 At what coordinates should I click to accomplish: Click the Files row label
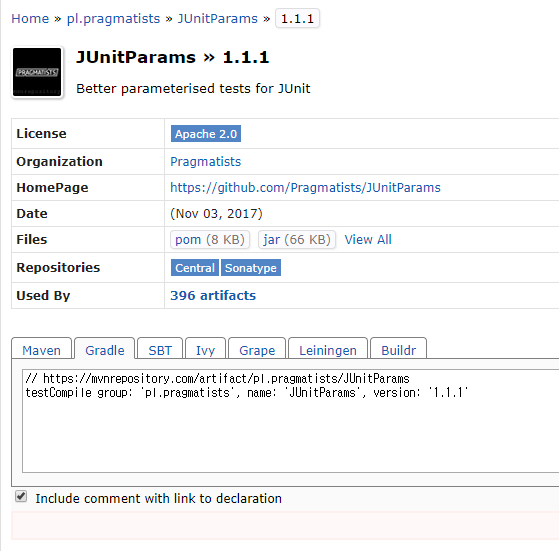32,240
